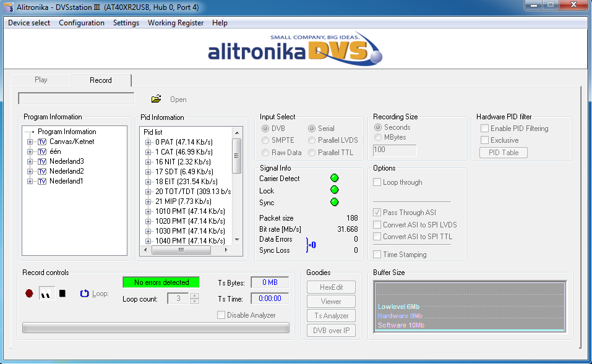Expand the Nederland2 tree node
This screenshot has width=592, height=364.
[30, 171]
